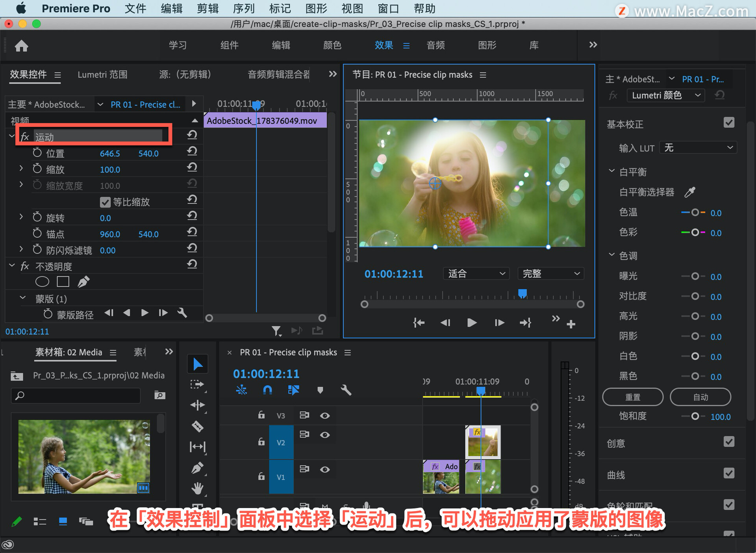Screen dimensions: 756x553
Task: Hide track V3 output eye
Action: coord(325,416)
